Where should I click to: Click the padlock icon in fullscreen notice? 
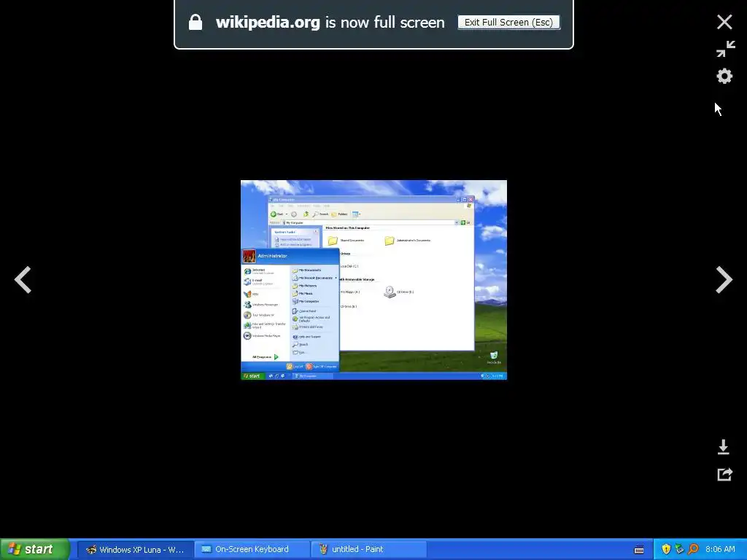point(196,22)
